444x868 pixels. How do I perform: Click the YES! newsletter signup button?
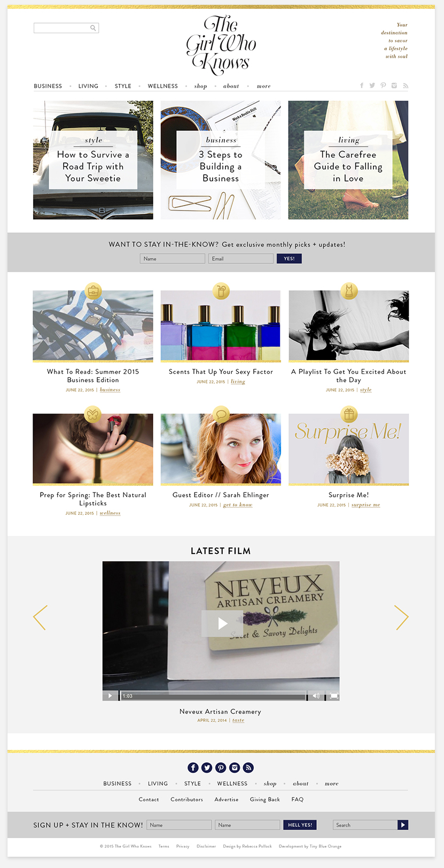click(289, 259)
